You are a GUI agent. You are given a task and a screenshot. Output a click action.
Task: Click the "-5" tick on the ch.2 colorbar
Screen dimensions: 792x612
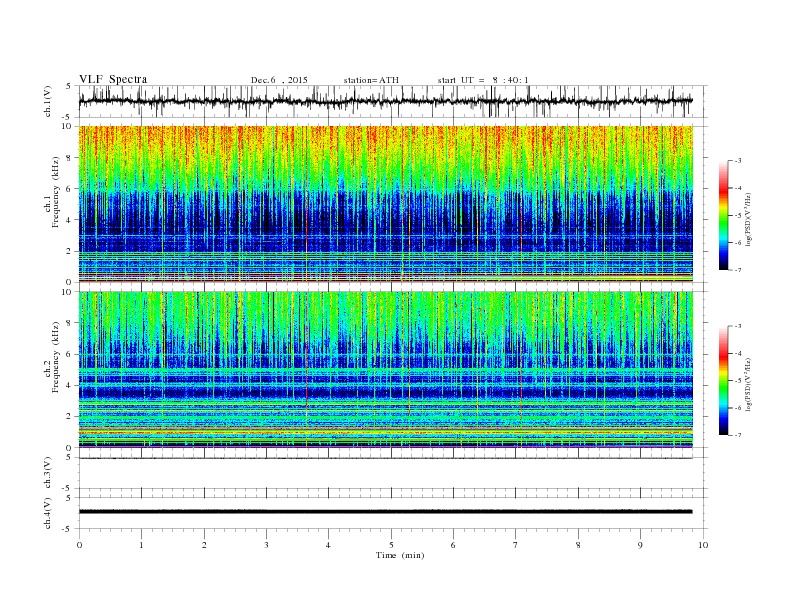click(x=738, y=381)
